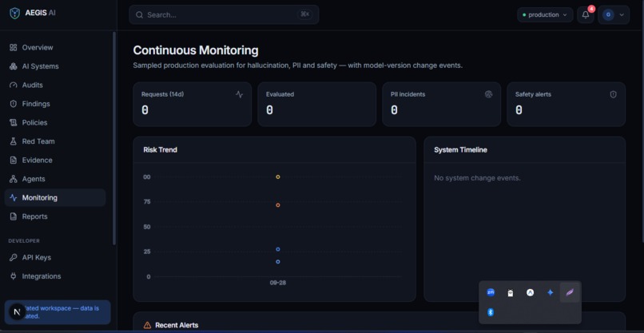Open Reports in the sidebar
Screen dimensions: 644x333
(54, 216)
